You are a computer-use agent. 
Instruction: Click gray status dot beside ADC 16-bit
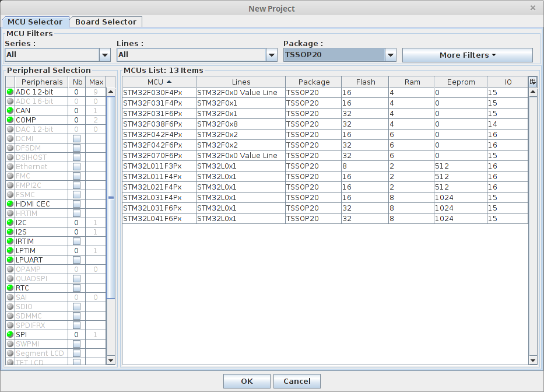pos(10,101)
